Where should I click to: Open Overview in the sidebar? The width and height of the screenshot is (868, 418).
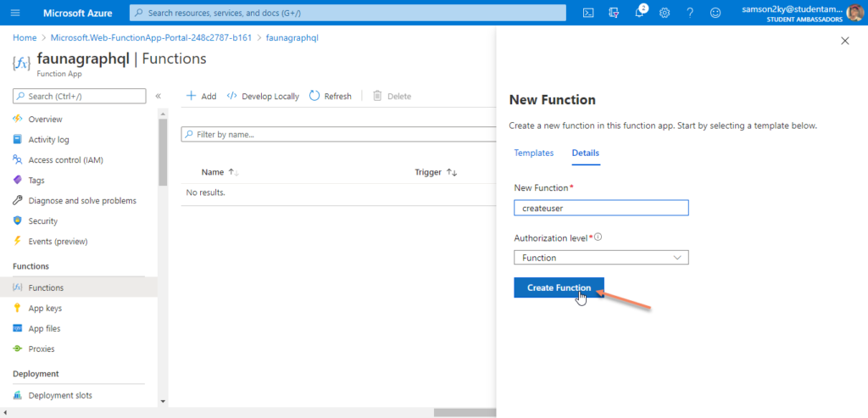pos(46,119)
